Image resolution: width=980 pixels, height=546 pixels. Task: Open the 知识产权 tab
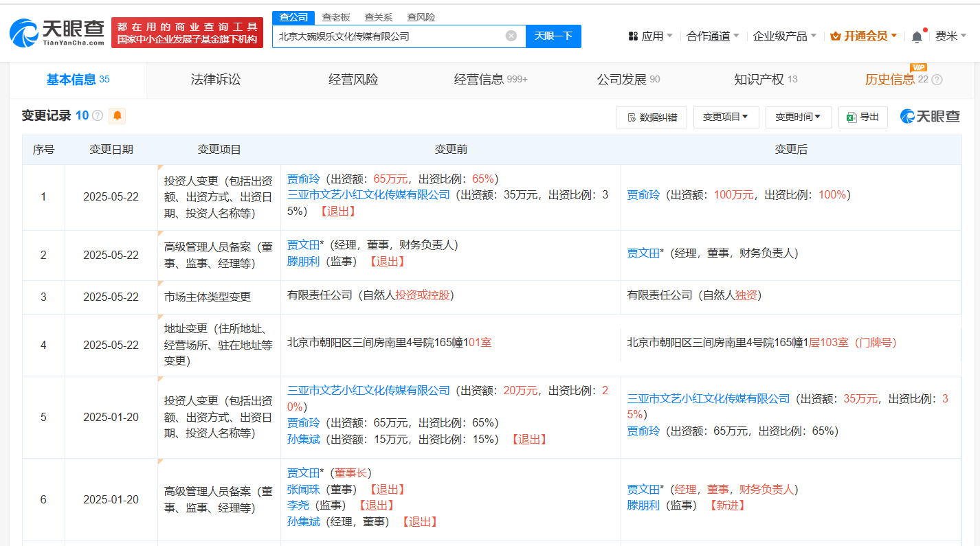766,80
